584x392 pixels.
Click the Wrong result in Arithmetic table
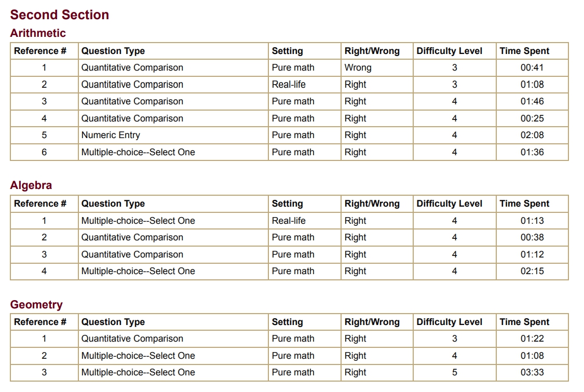358,67
